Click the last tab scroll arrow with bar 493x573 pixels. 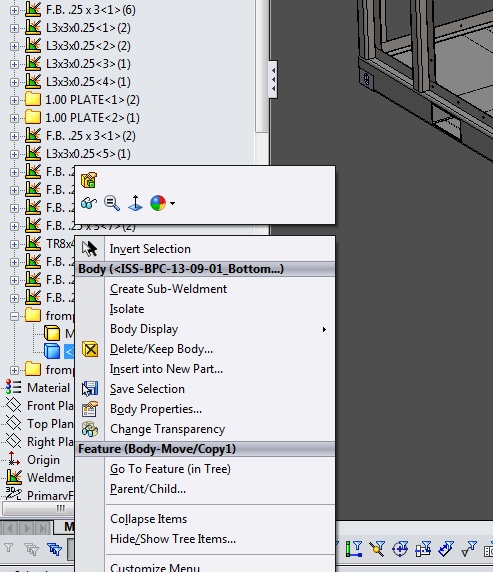43,528
